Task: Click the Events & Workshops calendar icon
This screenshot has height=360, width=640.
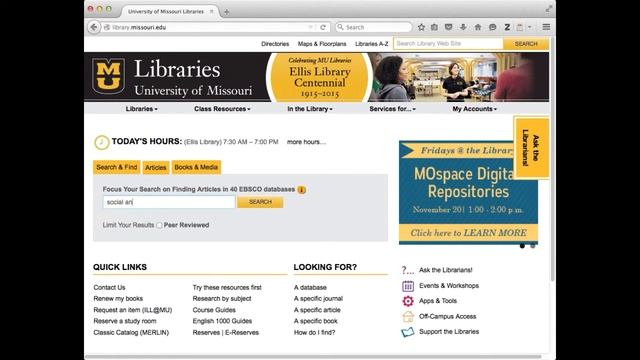Action: 408,286
